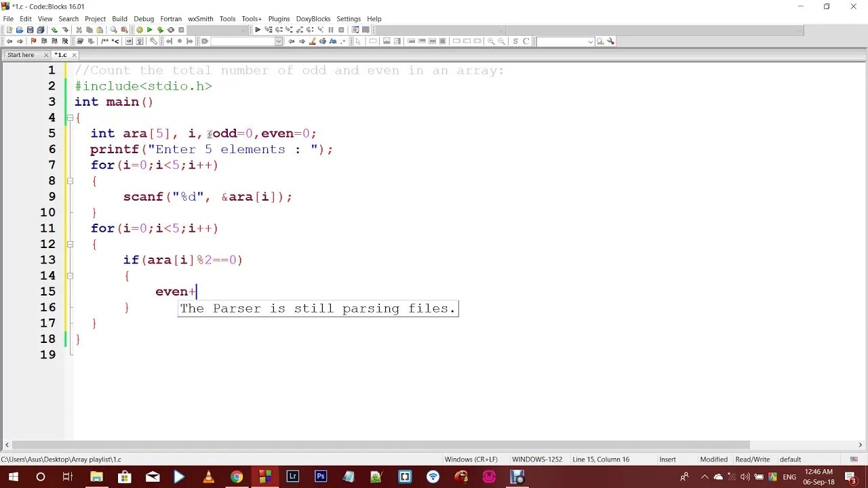Switch to the Start here tab

pyautogui.click(x=21, y=55)
